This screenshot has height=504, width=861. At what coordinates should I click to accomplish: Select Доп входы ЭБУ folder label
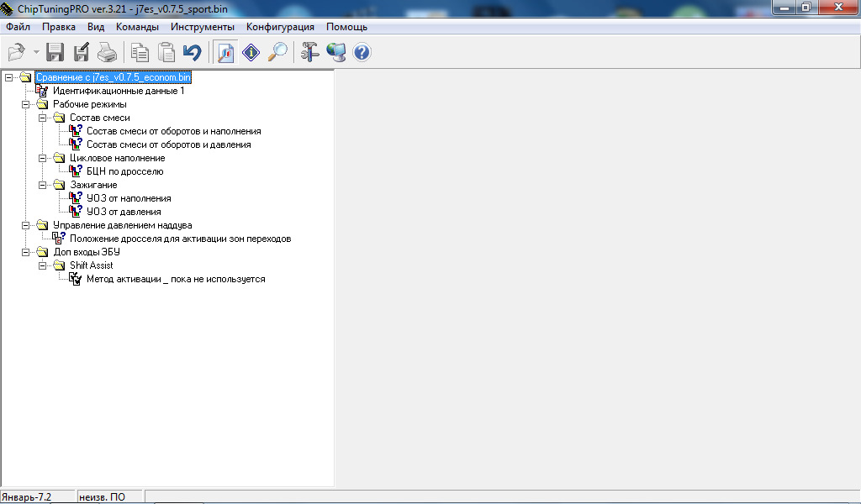point(87,252)
